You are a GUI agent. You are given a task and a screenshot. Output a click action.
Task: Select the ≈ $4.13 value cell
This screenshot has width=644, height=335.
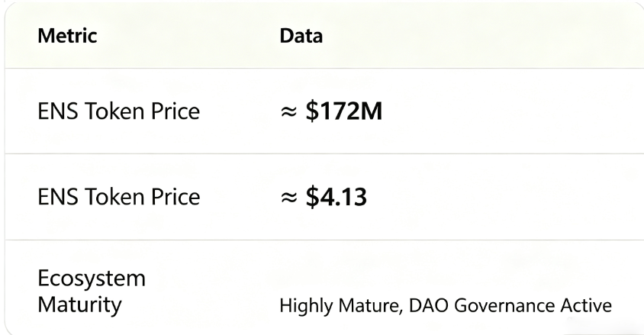point(324,197)
